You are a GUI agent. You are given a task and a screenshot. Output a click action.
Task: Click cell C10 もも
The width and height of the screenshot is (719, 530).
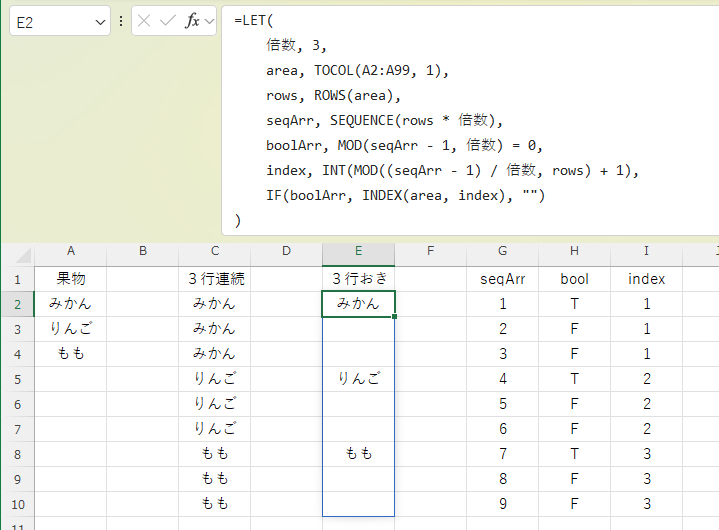click(x=215, y=504)
